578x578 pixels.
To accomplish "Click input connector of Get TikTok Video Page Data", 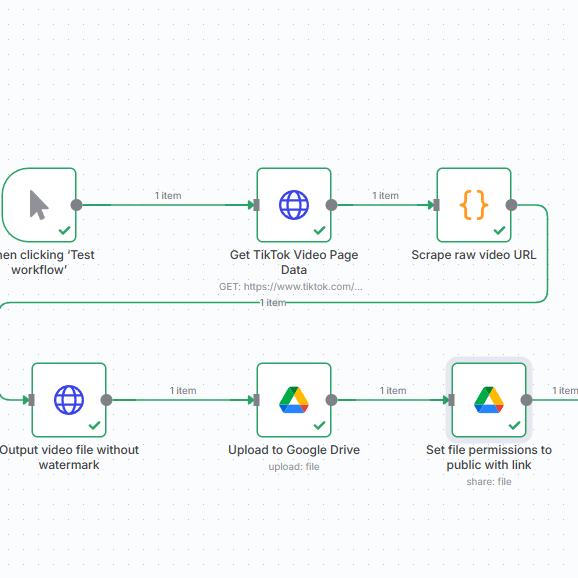I will [257, 205].
